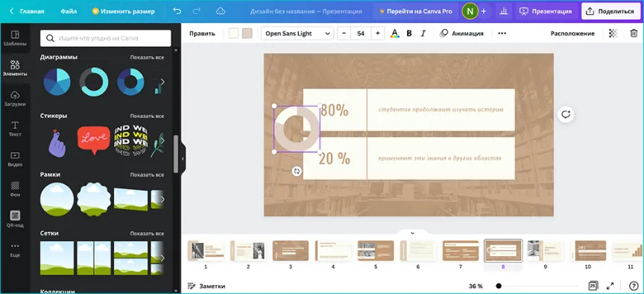
Task: Expand grids row with right chevron
Action: click(x=162, y=258)
